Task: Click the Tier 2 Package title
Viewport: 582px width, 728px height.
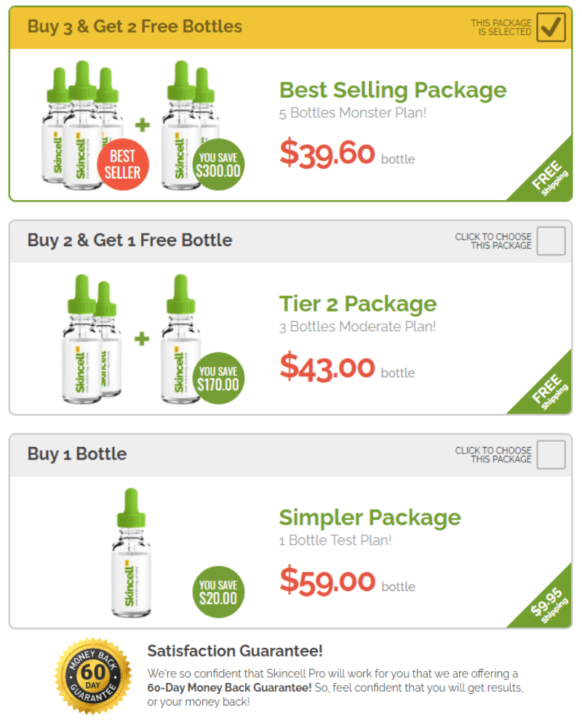Action: (358, 304)
